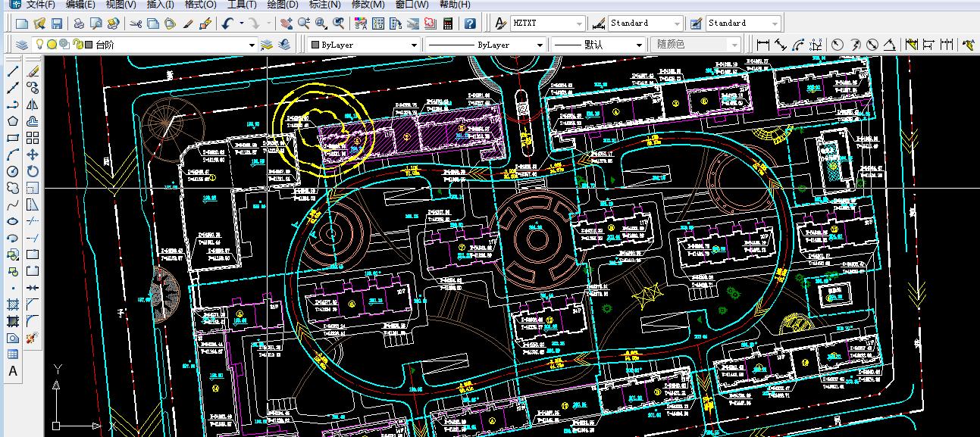Toggle the layer on/off lightbulb
The width and height of the screenshot is (980, 437).
[39, 45]
